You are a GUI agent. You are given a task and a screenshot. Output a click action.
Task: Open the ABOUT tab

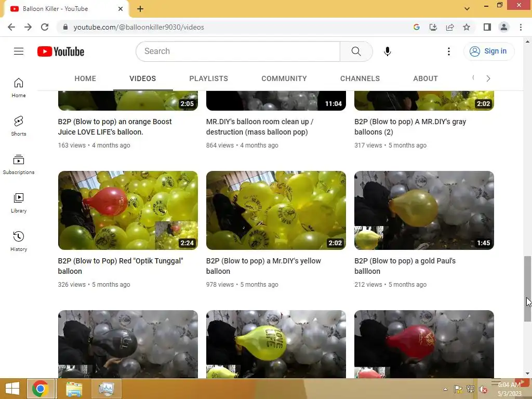click(425, 78)
